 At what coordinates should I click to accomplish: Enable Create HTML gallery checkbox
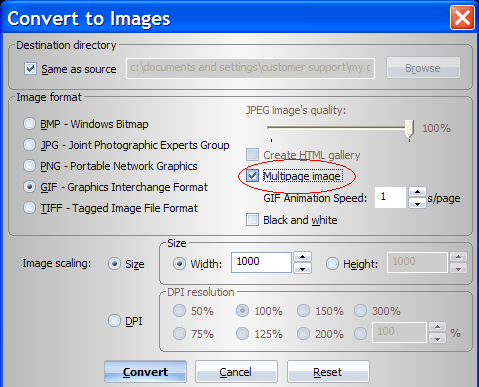pos(252,155)
